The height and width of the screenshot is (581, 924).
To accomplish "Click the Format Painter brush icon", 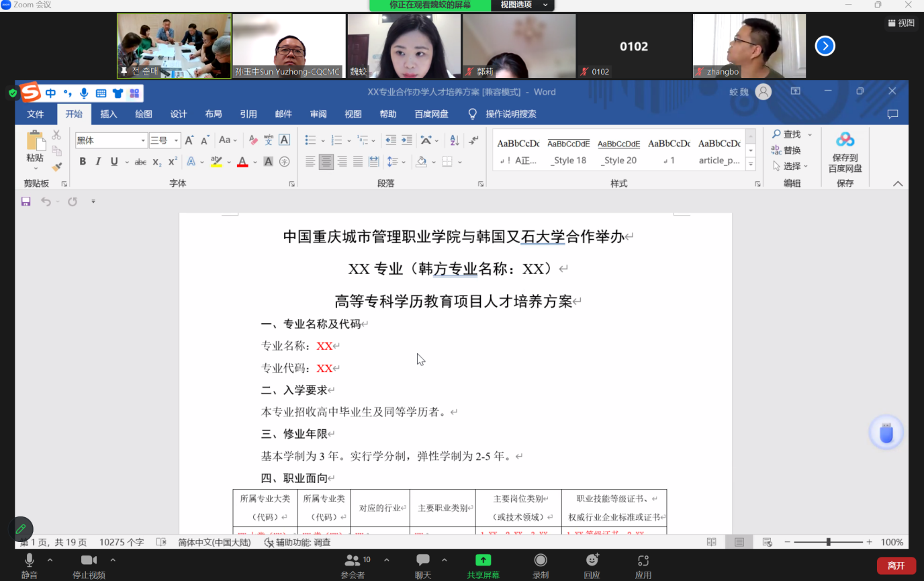I will [x=56, y=167].
